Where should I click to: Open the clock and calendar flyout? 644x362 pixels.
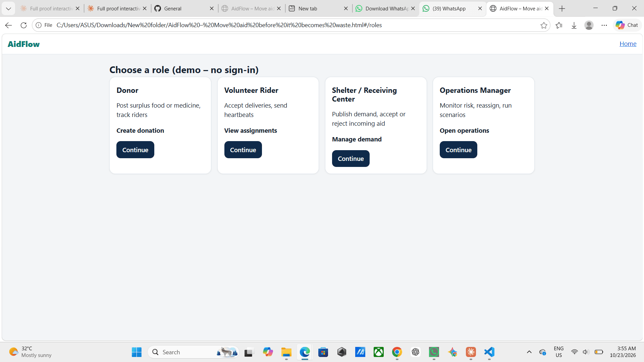(623, 352)
